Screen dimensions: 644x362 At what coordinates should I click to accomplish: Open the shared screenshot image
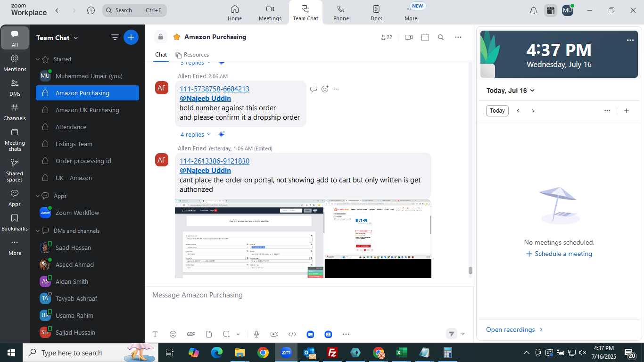(303, 239)
